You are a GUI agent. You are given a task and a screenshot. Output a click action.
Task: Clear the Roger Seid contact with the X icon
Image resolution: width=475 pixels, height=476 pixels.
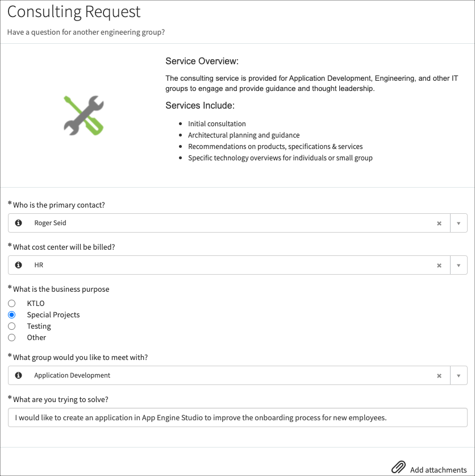point(439,223)
